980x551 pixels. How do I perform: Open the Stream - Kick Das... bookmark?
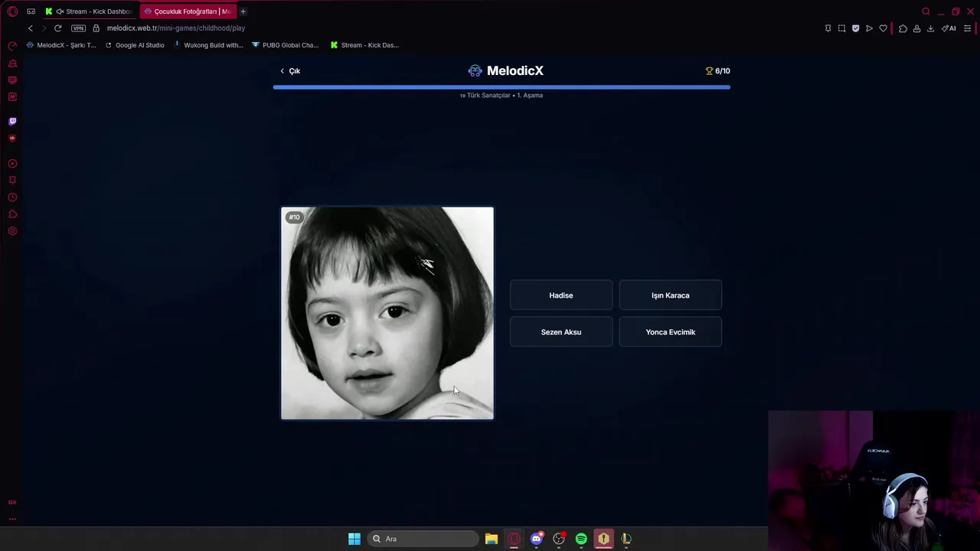coord(364,45)
